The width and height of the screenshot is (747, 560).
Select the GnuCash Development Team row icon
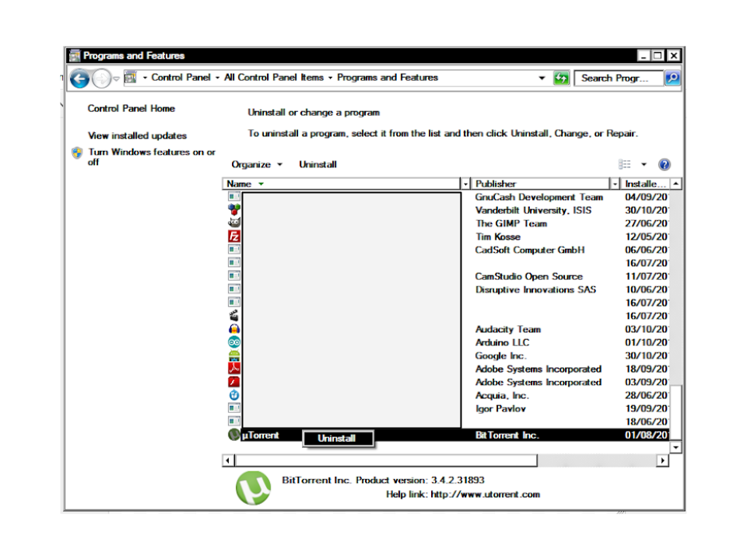[x=234, y=196]
